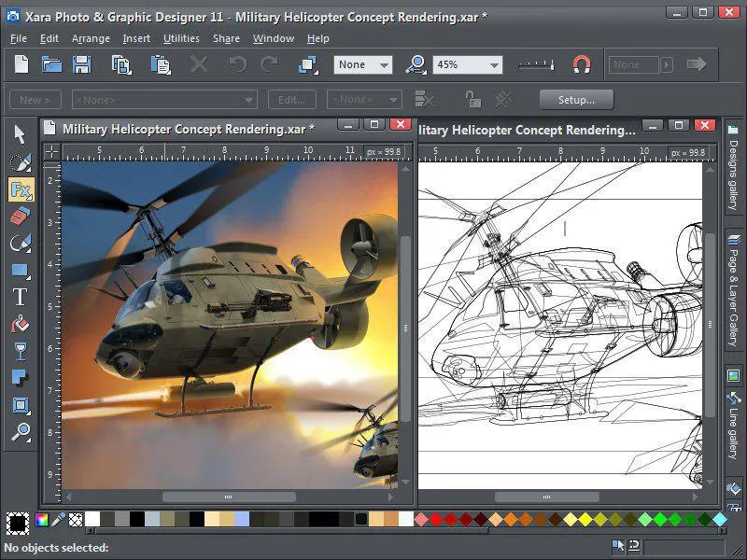Click the right window horizontal scrollbar
Viewport: 747px width, 560px height.
547,497
